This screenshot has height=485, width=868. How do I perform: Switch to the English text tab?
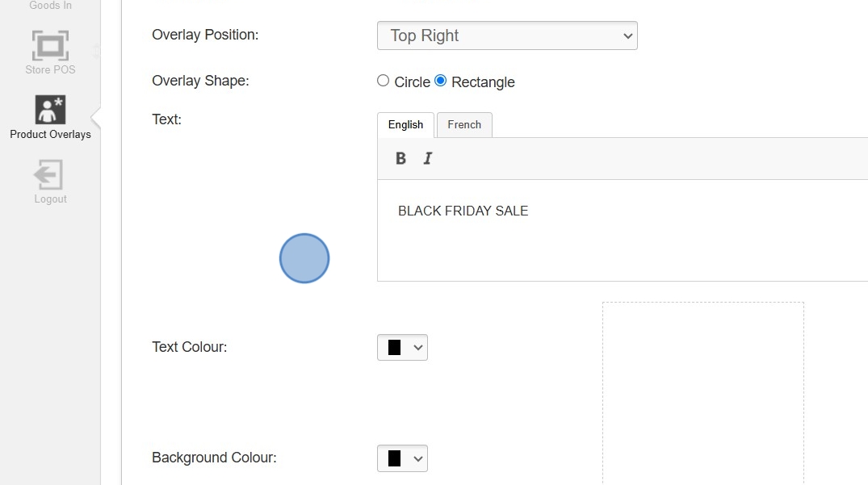pos(405,124)
